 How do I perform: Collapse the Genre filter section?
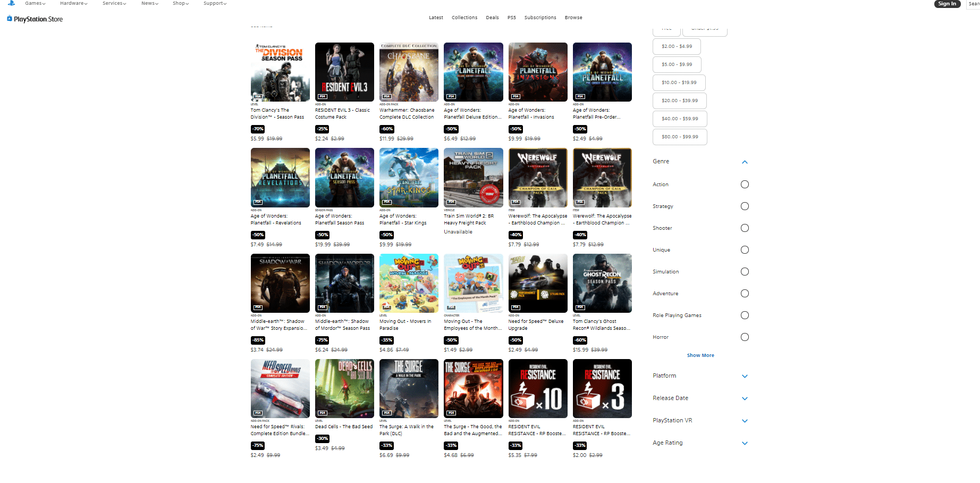point(745,162)
